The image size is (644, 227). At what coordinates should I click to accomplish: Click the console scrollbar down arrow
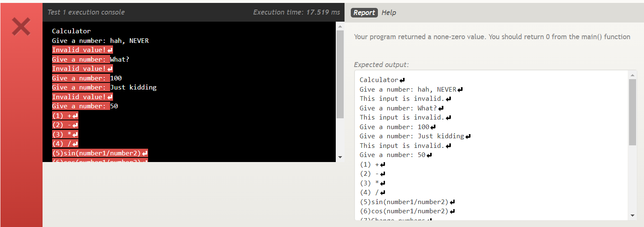click(x=340, y=157)
